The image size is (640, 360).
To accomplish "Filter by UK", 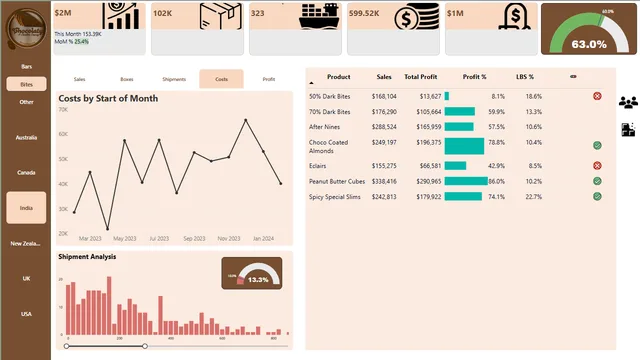I will point(27,278).
